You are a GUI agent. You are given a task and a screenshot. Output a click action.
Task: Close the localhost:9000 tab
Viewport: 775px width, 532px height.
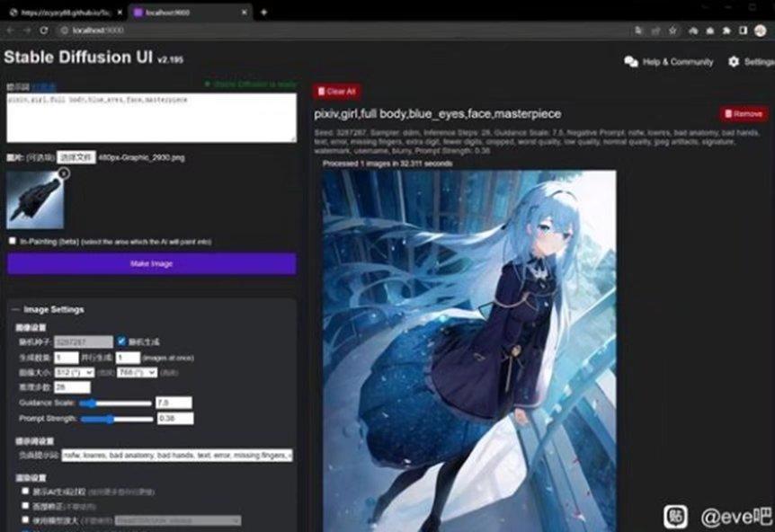(x=245, y=13)
